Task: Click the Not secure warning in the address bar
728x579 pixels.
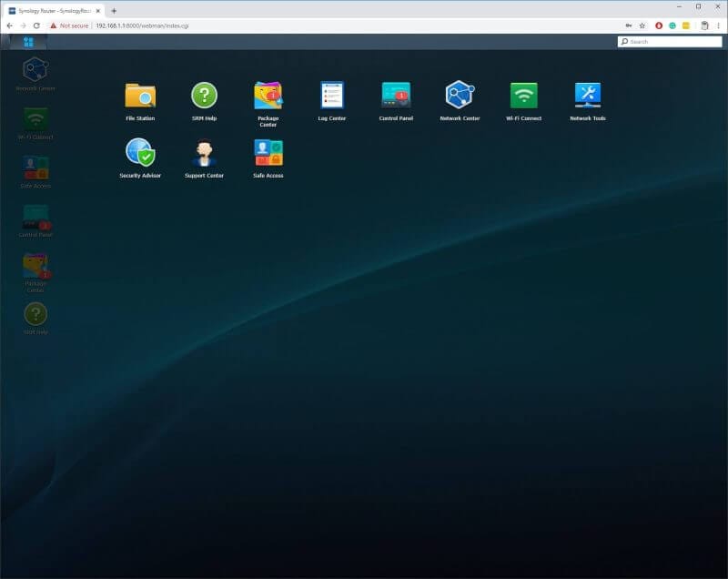Action: pos(68,25)
